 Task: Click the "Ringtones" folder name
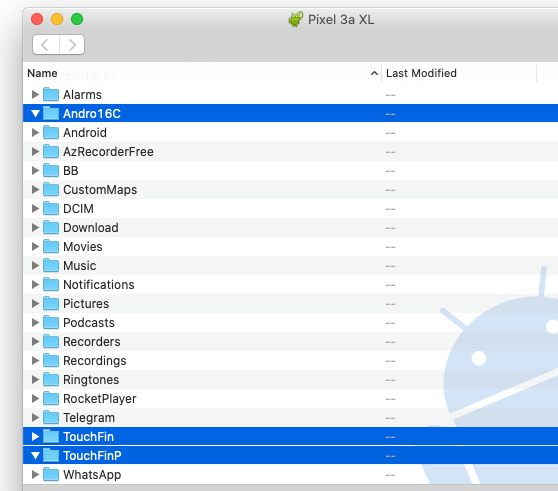[91, 380]
